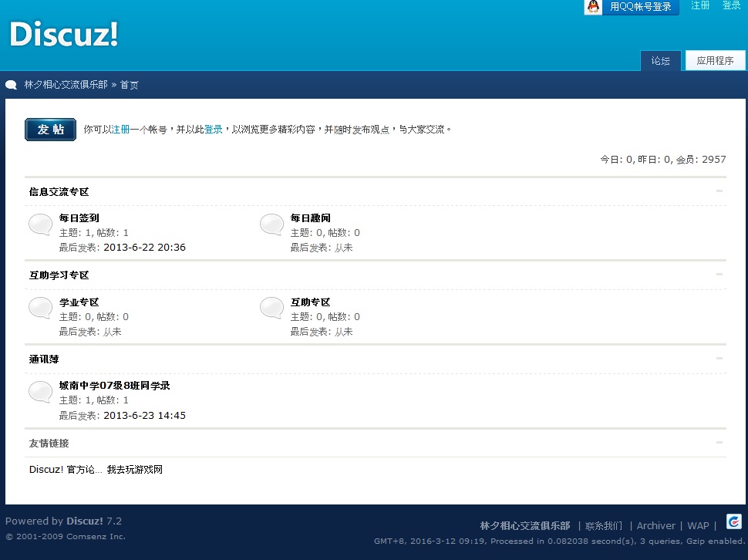Collapse the 互助学习专区 category
The height and width of the screenshot is (560, 748).
click(x=719, y=275)
